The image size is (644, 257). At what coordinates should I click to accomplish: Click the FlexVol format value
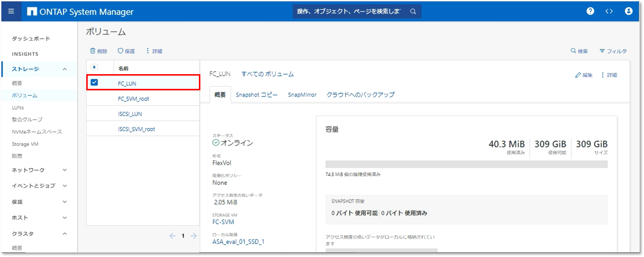tap(222, 163)
